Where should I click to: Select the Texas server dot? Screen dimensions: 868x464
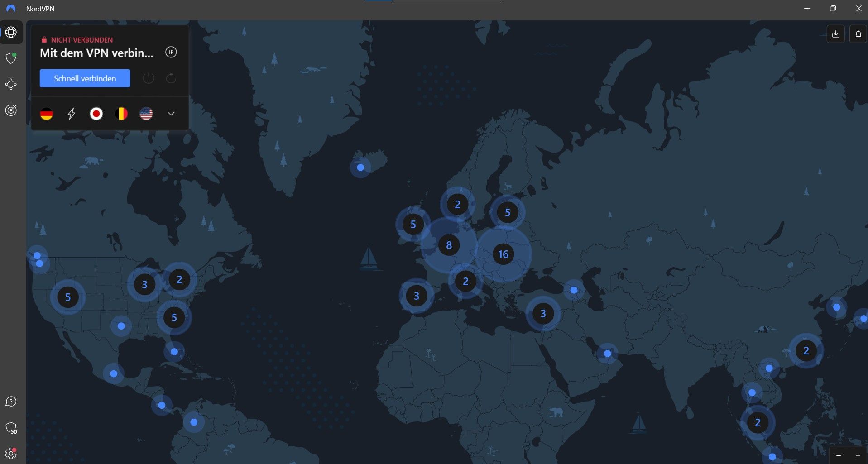click(x=121, y=326)
